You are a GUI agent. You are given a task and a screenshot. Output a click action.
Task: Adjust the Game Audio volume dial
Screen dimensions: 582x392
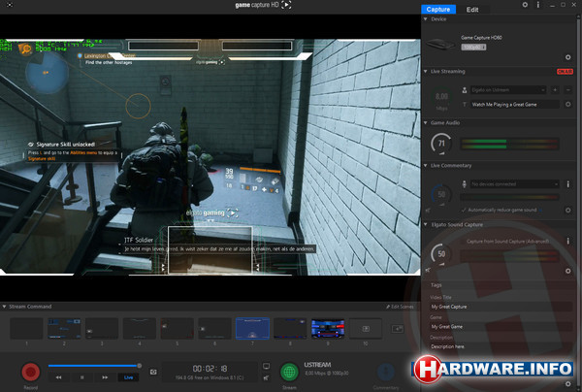pos(441,143)
